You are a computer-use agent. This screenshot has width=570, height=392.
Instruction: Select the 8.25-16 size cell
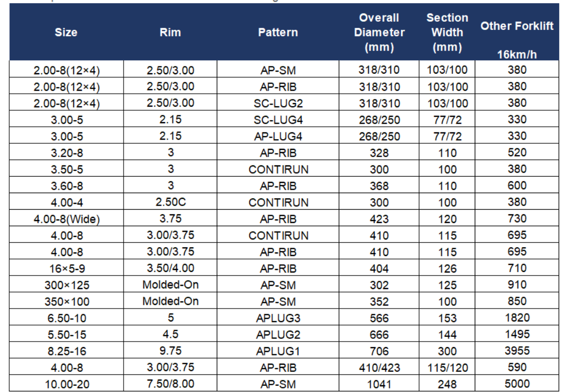pyautogui.click(x=66, y=351)
